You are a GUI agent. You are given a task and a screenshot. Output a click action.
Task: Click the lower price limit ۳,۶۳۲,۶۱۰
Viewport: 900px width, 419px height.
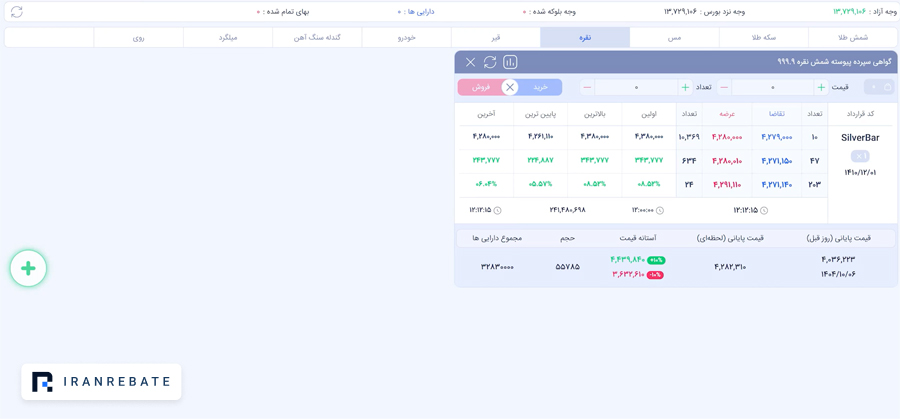click(x=629, y=274)
